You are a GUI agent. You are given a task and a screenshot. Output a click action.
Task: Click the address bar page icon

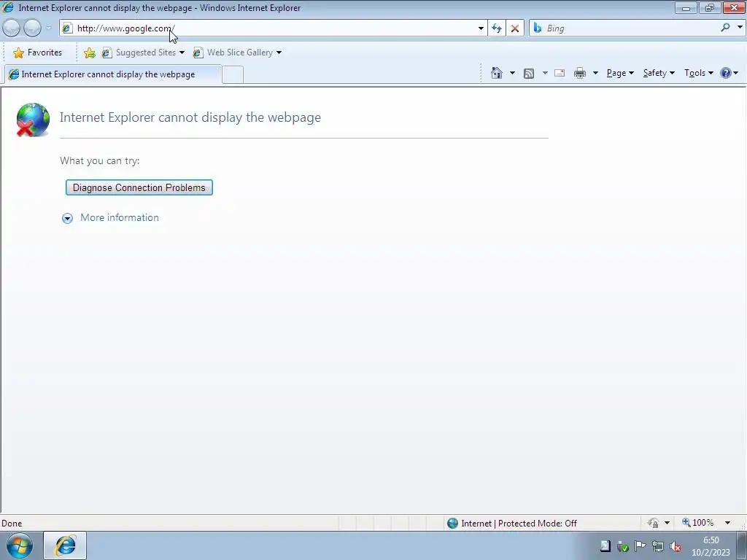(x=67, y=28)
